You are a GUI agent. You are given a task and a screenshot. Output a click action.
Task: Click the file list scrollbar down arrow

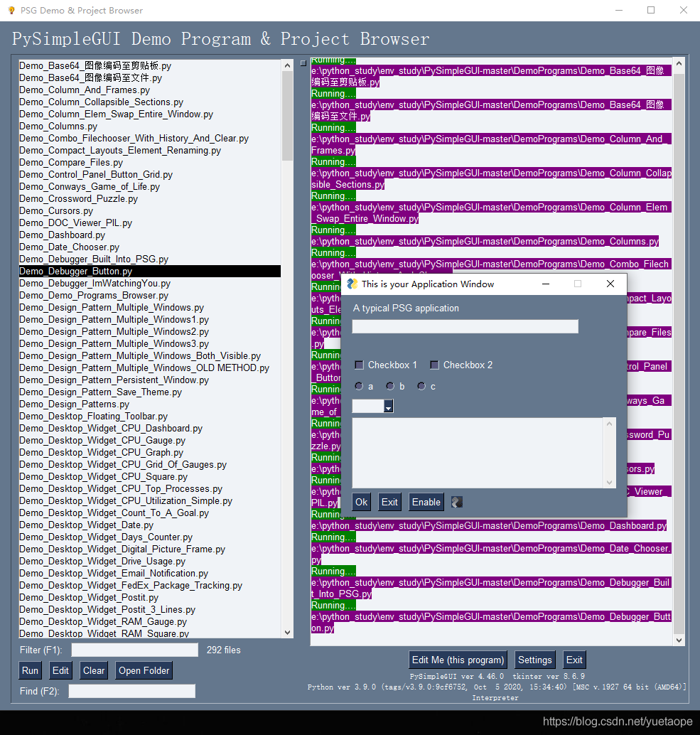tap(288, 633)
